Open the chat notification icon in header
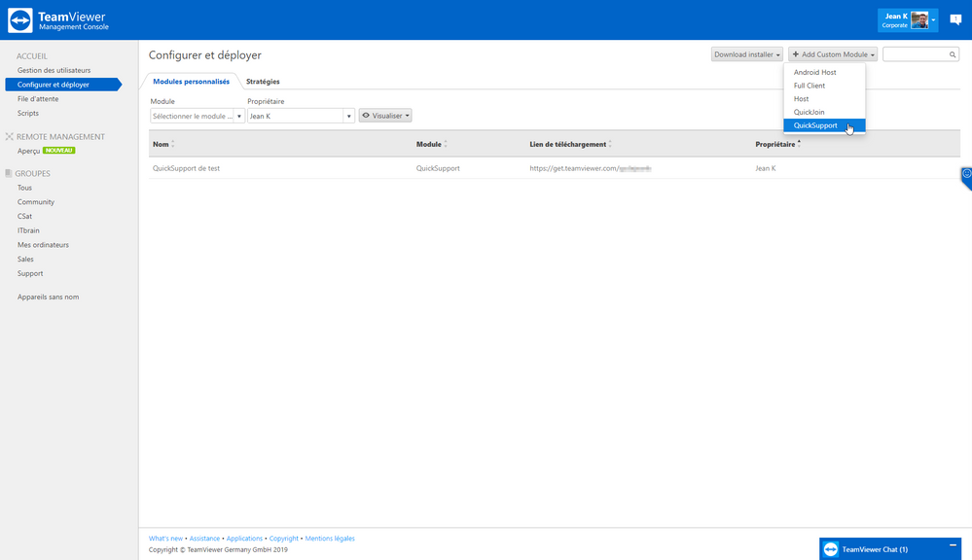The image size is (972, 560). pos(955,19)
